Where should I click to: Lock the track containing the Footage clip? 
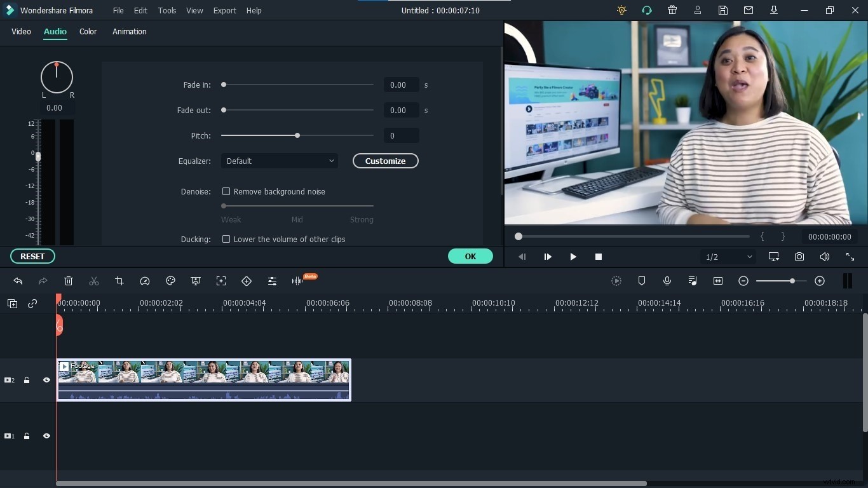coord(27,380)
